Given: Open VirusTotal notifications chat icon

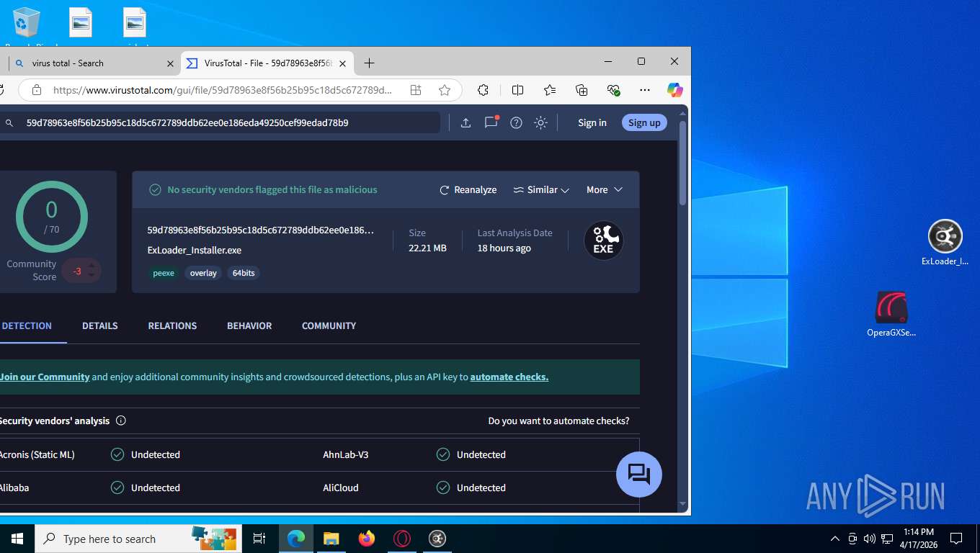Looking at the screenshot, I should [491, 122].
